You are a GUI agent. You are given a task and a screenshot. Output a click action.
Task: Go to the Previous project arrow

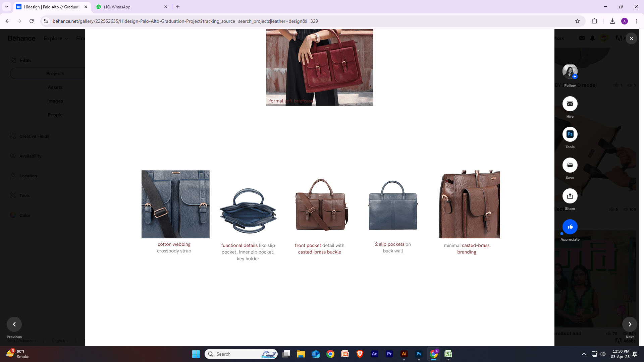click(14, 324)
